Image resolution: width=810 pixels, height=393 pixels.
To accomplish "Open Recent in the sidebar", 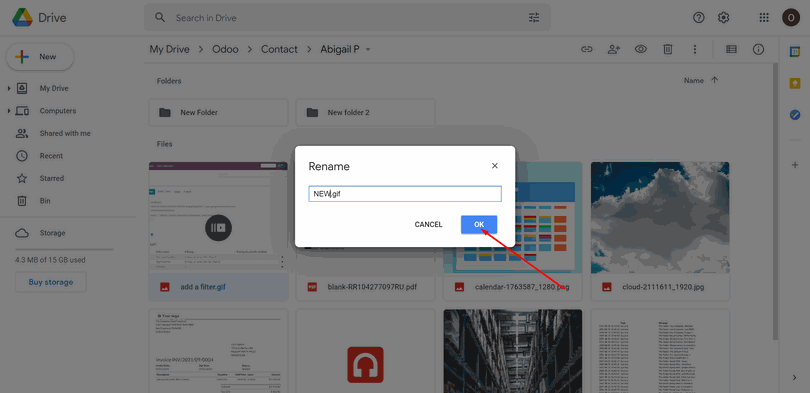I will point(51,155).
